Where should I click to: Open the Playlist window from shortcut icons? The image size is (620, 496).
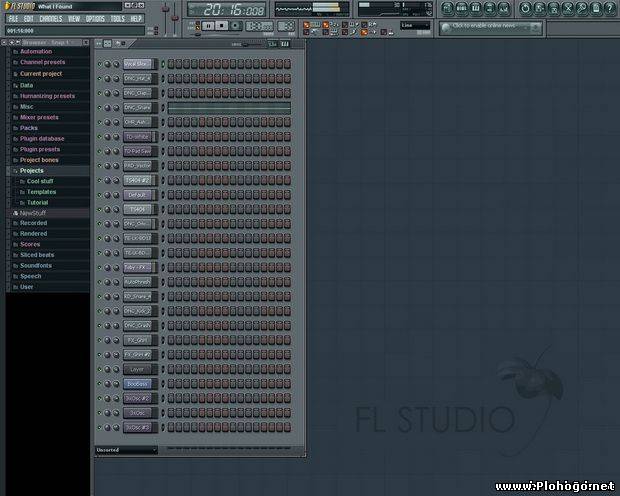point(447,8)
